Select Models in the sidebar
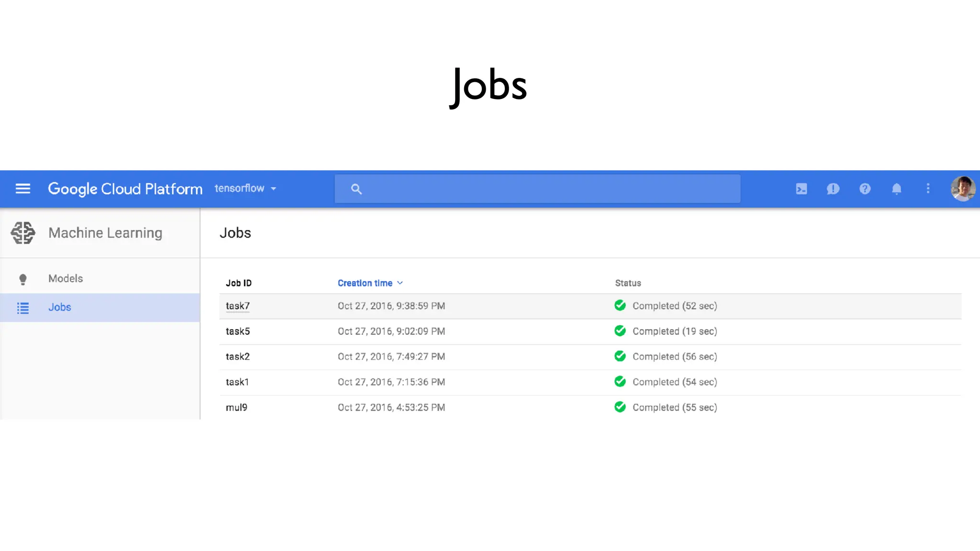 pyautogui.click(x=66, y=278)
